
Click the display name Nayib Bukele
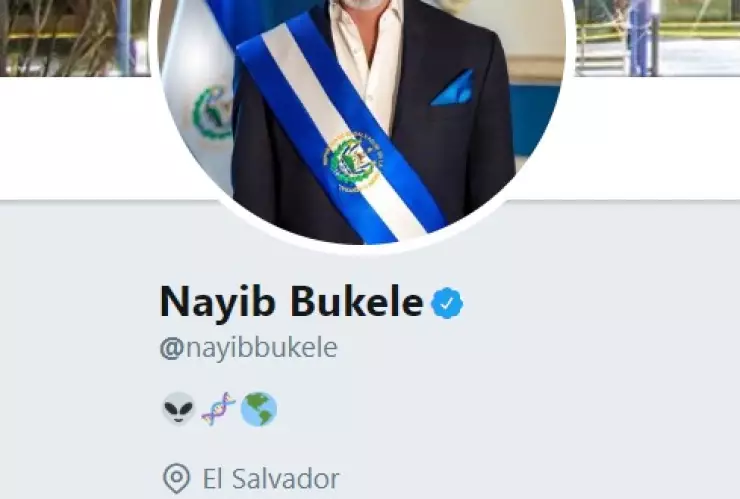coord(292,302)
